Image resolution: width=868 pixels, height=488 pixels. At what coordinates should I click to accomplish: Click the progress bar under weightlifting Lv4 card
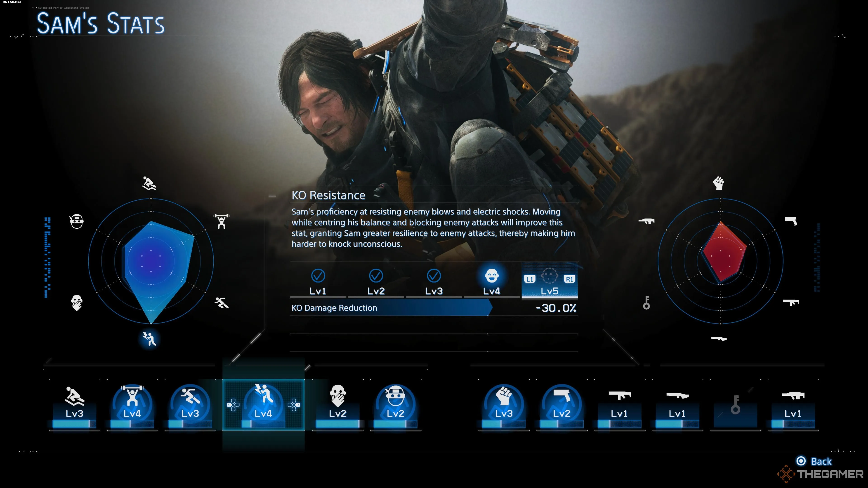point(132,424)
